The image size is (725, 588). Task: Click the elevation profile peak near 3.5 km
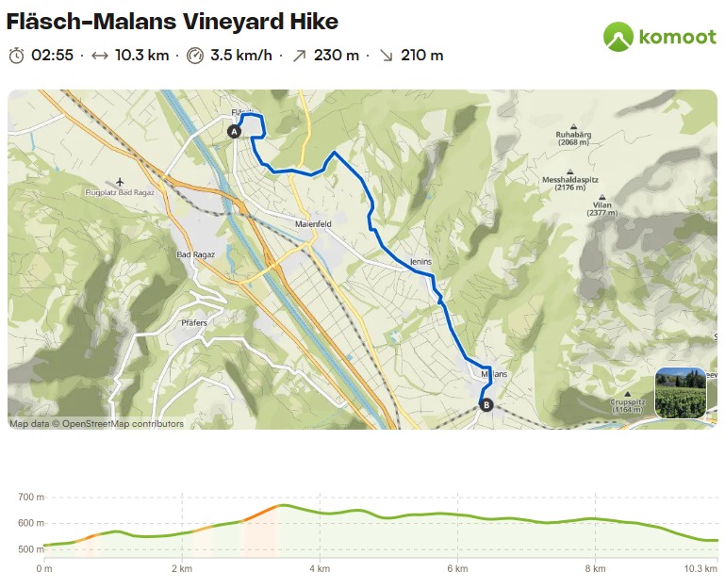[284, 505]
